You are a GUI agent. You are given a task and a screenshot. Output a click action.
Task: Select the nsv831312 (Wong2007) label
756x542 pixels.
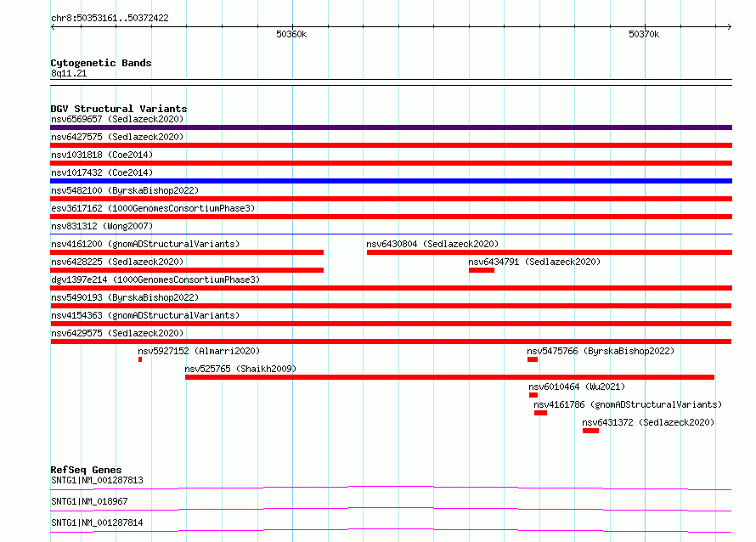(102, 226)
